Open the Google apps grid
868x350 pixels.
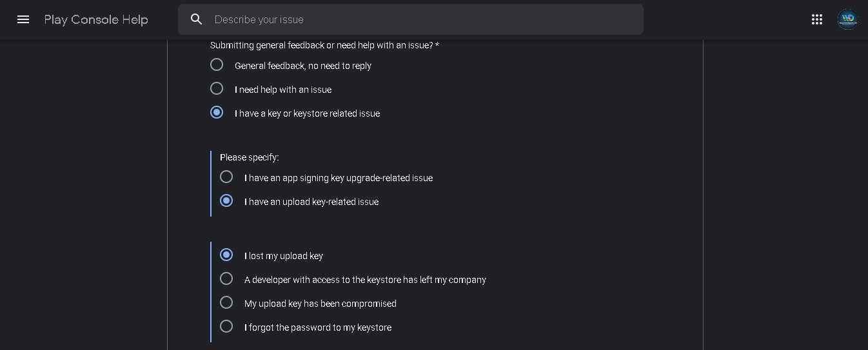817,19
